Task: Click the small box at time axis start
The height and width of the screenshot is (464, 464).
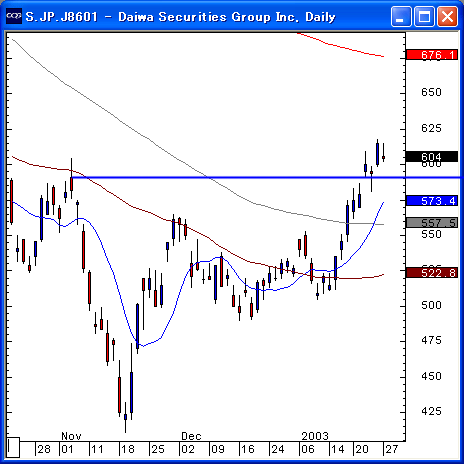Action: pyautogui.click(x=13, y=447)
